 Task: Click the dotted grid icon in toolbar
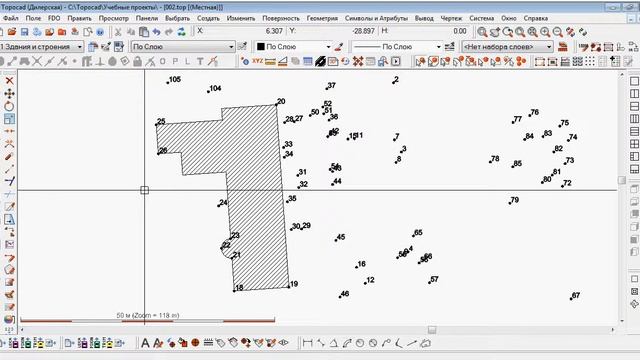[x=590, y=61]
